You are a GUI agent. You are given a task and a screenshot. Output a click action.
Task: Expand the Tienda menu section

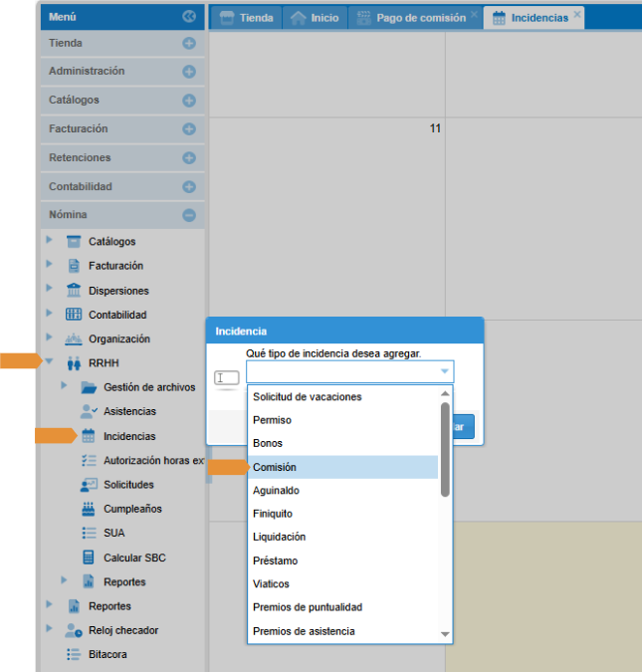point(189,44)
